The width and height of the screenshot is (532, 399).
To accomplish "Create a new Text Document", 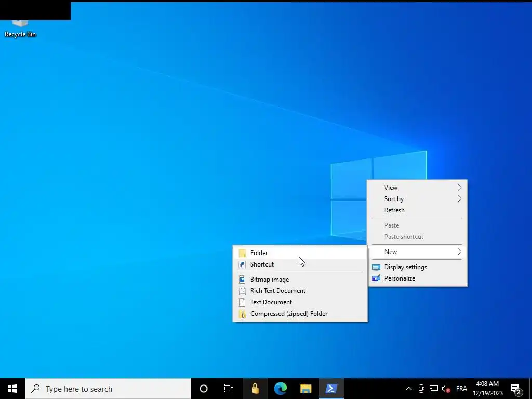I will (300, 302).
